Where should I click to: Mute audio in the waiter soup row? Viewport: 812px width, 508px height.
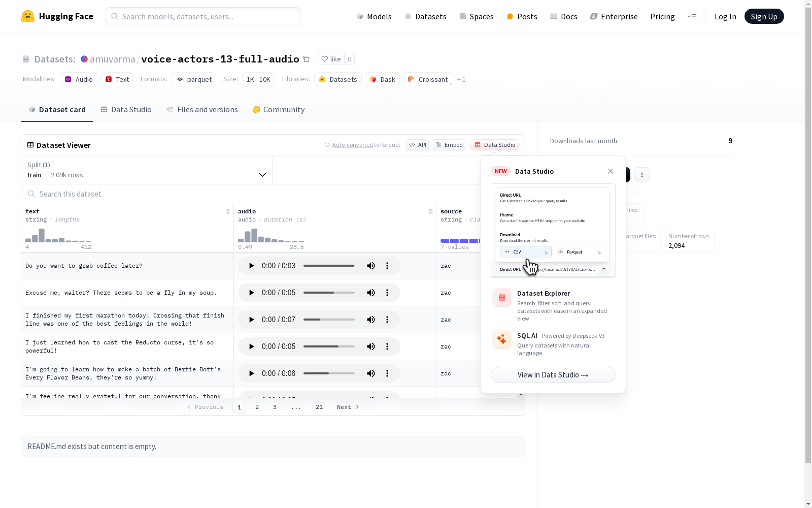(371, 293)
